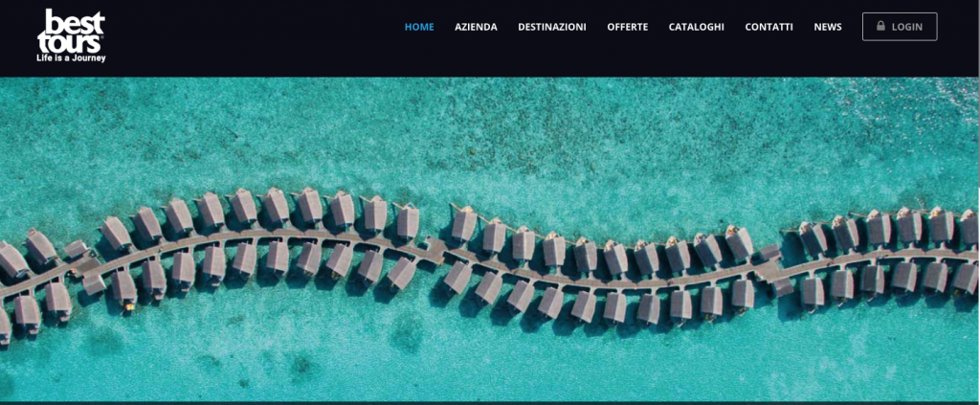Image resolution: width=980 pixels, height=405 pixels.
Task: Select OFFERTE in the navigation bar
Action: pyautogui.click(x=628, y=27)
